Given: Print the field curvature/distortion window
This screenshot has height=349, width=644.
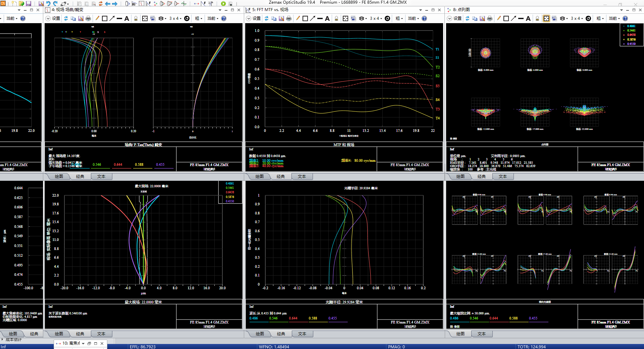Looking at the screenshot, I should (x=88, y=18).
